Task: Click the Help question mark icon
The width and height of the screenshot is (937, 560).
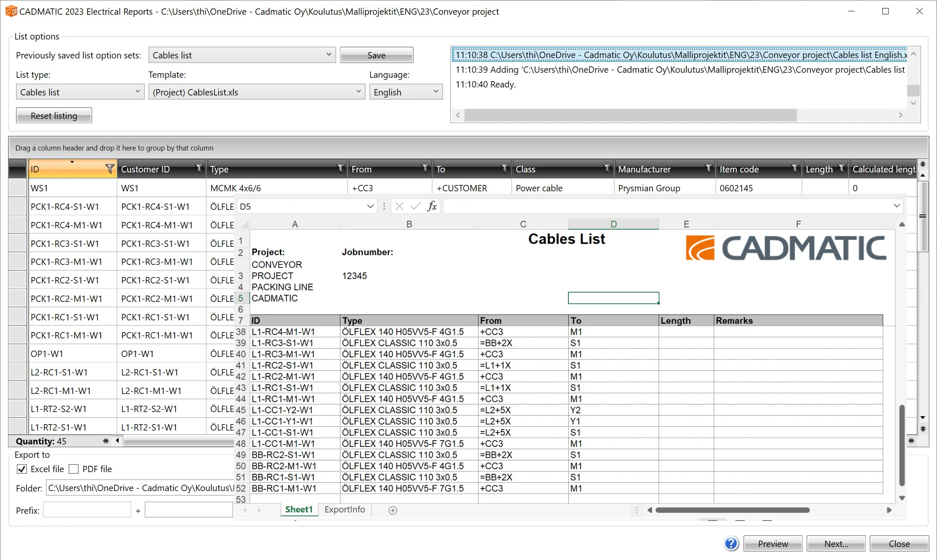Action: tap(731, 543)
